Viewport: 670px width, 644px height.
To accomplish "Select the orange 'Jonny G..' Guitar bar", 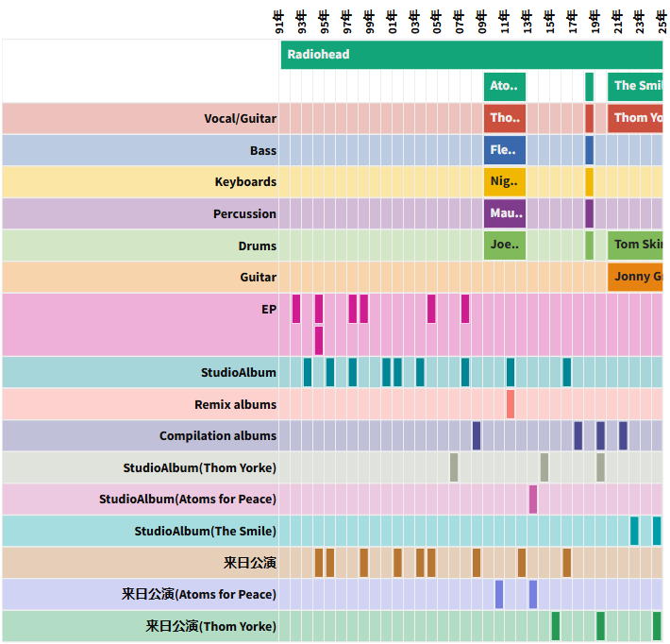I will point(636,277).
